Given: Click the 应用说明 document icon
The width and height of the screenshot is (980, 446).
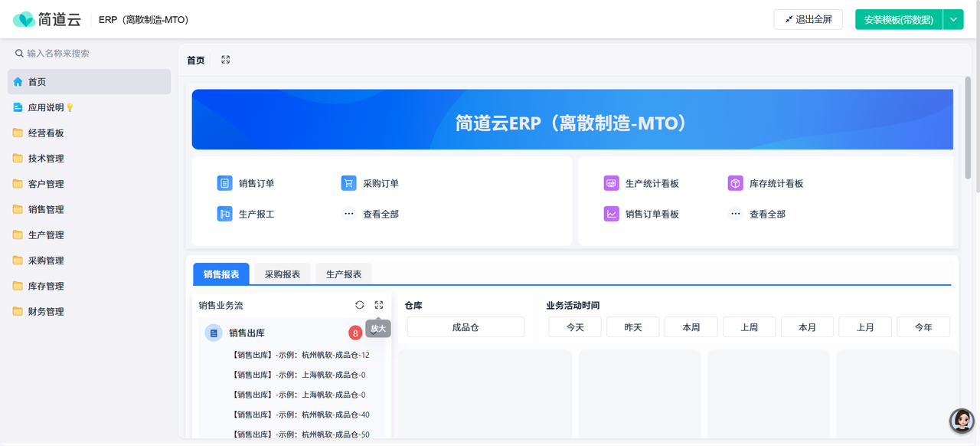Looking at the screenshot, I should pyautogui.click(x=18, y=107).
